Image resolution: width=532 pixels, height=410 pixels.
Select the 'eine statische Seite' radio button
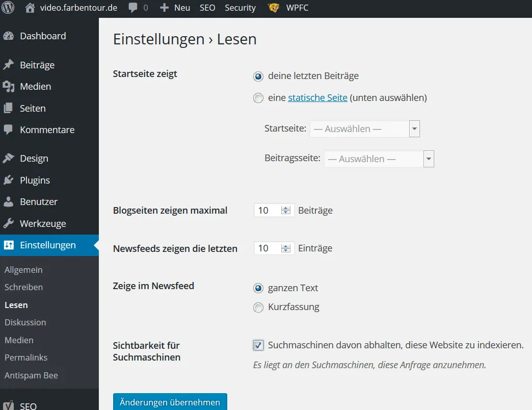(x=258, y=98)
